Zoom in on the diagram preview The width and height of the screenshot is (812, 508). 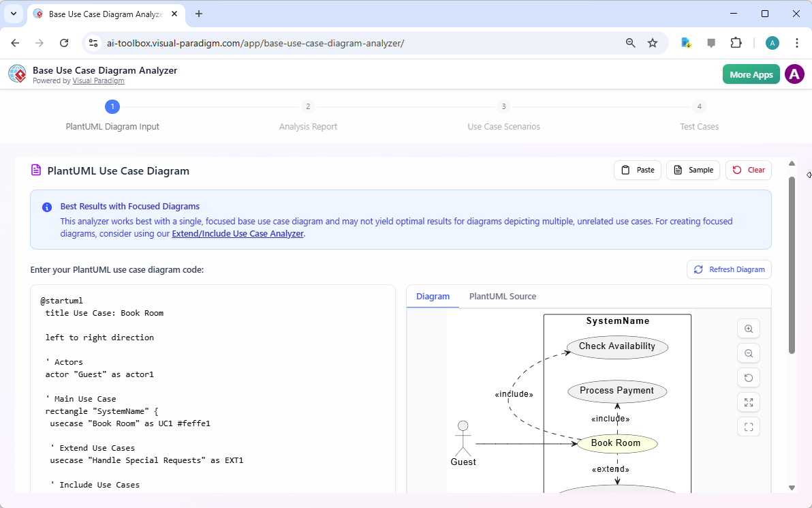pos(748,328)
